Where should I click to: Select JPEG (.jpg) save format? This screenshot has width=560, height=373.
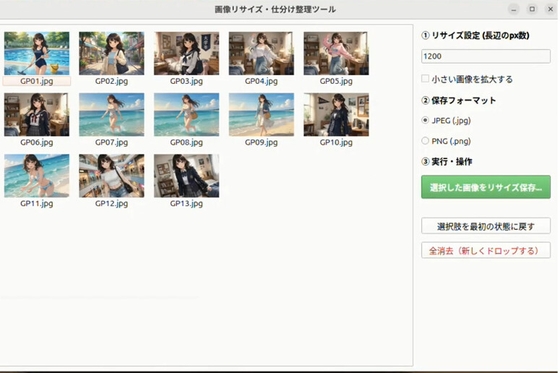click(425, 120)
